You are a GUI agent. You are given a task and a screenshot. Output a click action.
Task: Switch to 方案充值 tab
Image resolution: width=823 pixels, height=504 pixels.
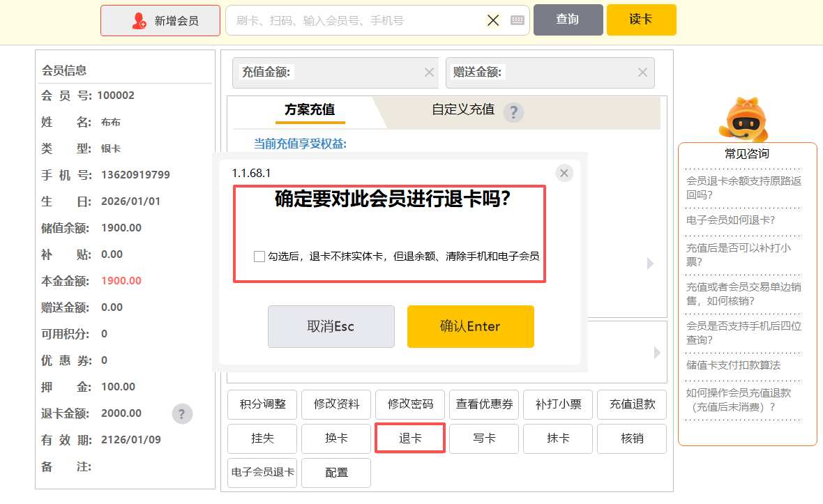310,110
